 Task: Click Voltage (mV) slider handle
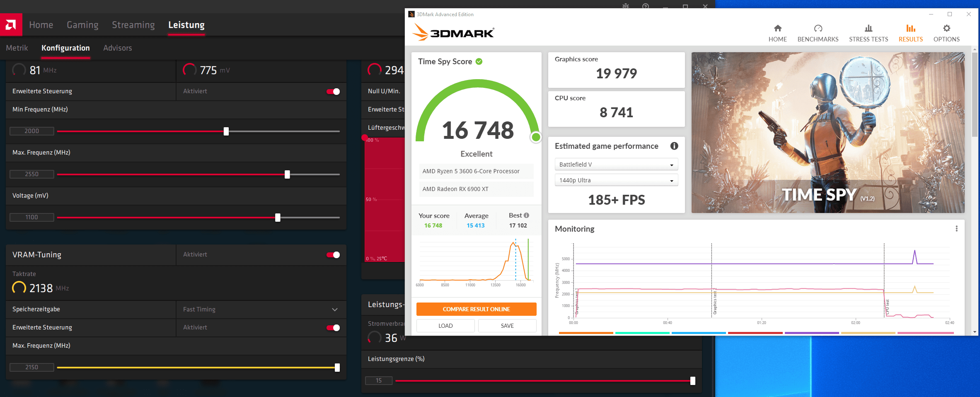pyautogui.click(x=278, y=218)
